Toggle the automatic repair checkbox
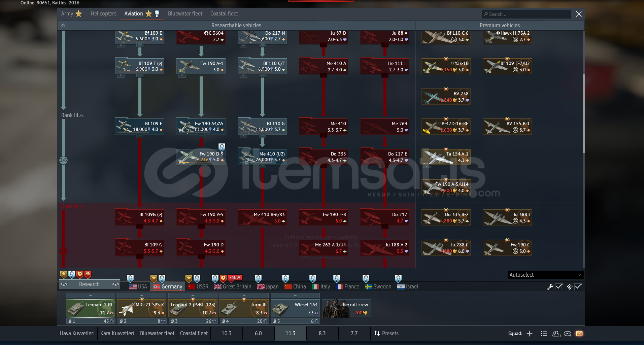 (x=559, y=287)
